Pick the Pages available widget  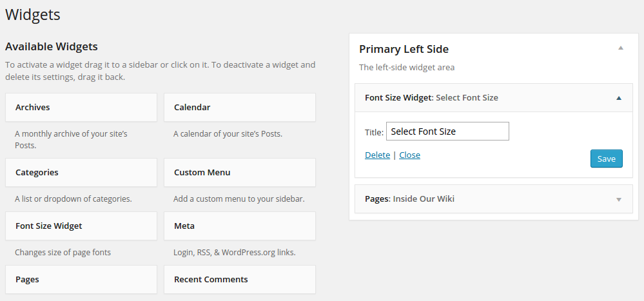tap(81, 280)
